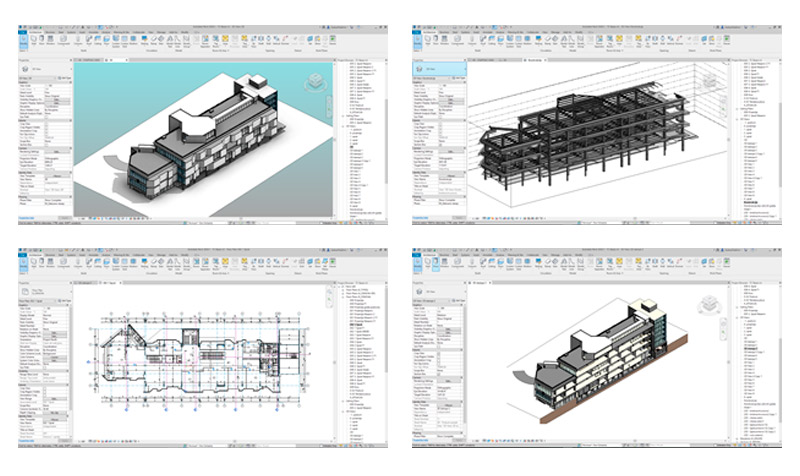
Task: Select the Model Group tool in the section 3D window
Action: pyautogui.click(x=581, y=264)
